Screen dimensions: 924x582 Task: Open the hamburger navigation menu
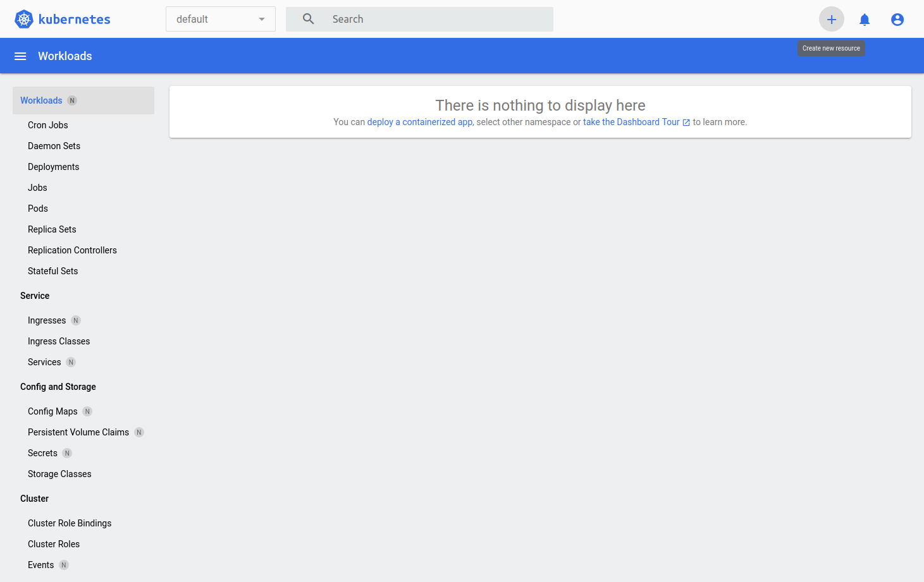[20, 56]
